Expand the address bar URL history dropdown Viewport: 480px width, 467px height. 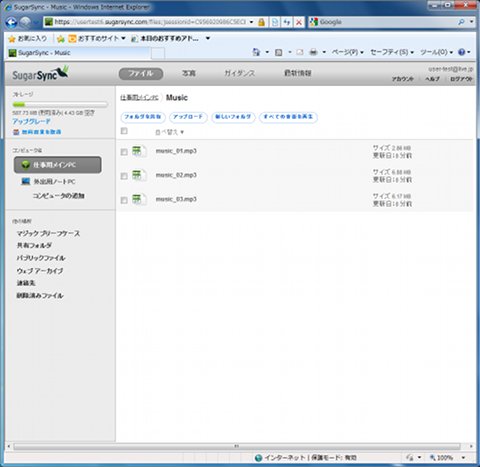[251, 22]
